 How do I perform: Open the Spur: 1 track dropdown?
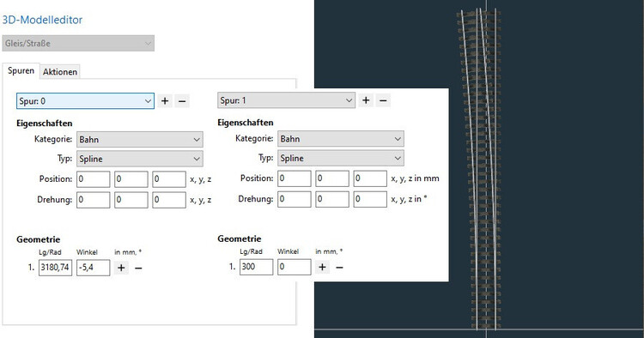click(x=286, y=100)
